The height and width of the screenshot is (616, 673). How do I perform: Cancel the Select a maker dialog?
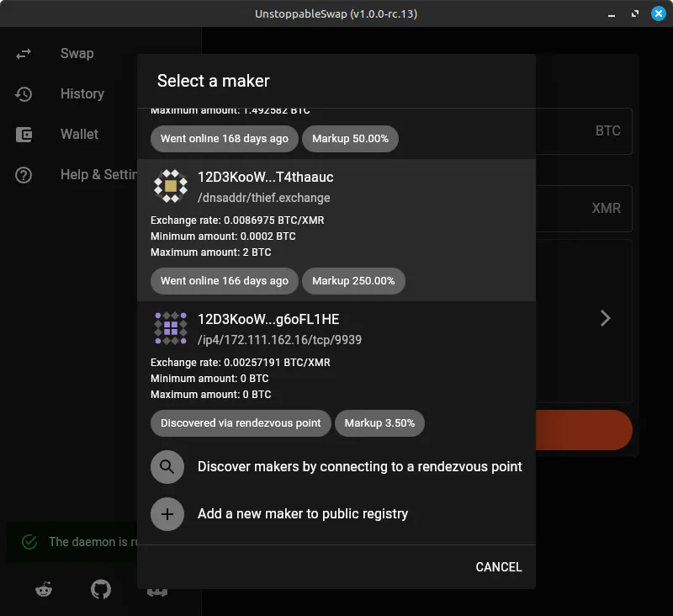(499, 567)
